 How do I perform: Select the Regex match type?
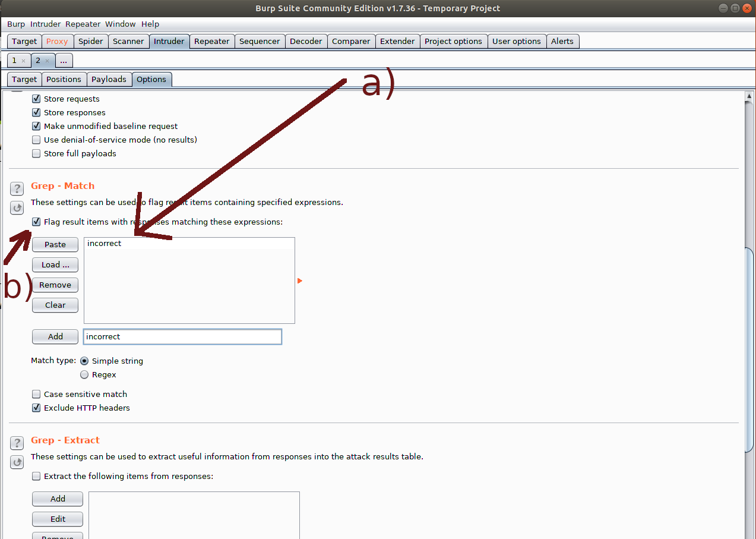point(84,374)
